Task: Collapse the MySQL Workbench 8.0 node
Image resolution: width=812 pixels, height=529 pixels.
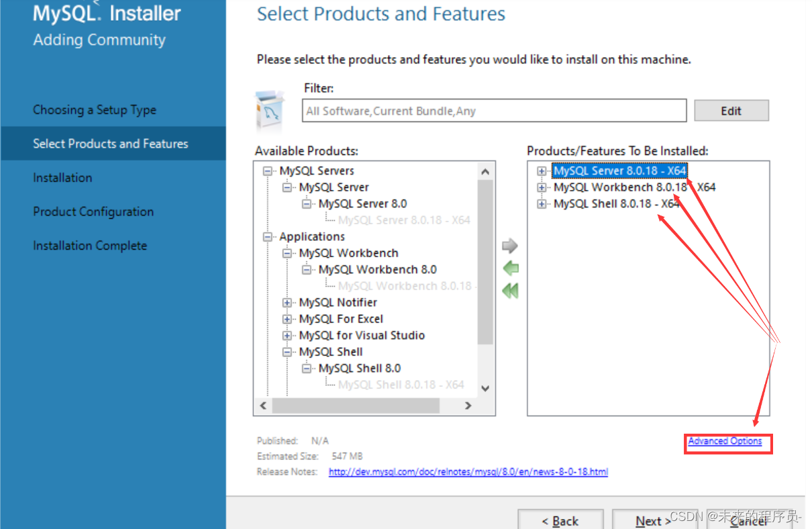Action: (x=307, y=270)
